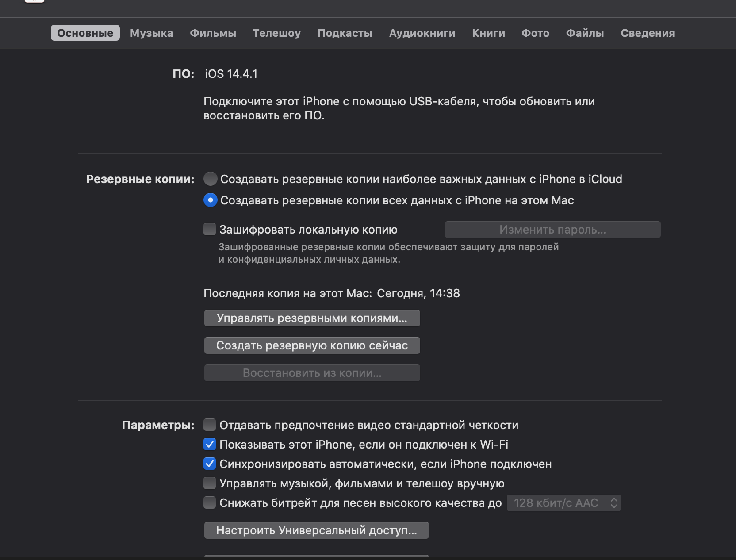
Task: Click Создать резервную копию сейчас
Action: pos(312,345)
